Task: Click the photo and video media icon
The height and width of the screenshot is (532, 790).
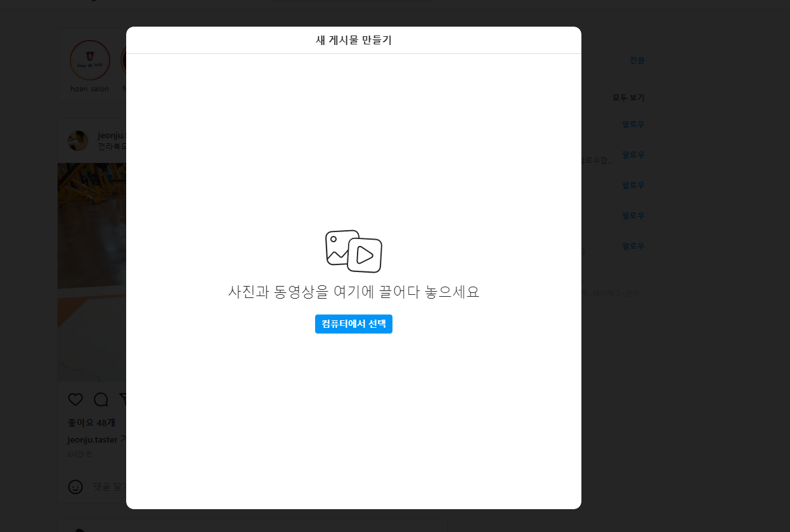Action: coord(354,251)
